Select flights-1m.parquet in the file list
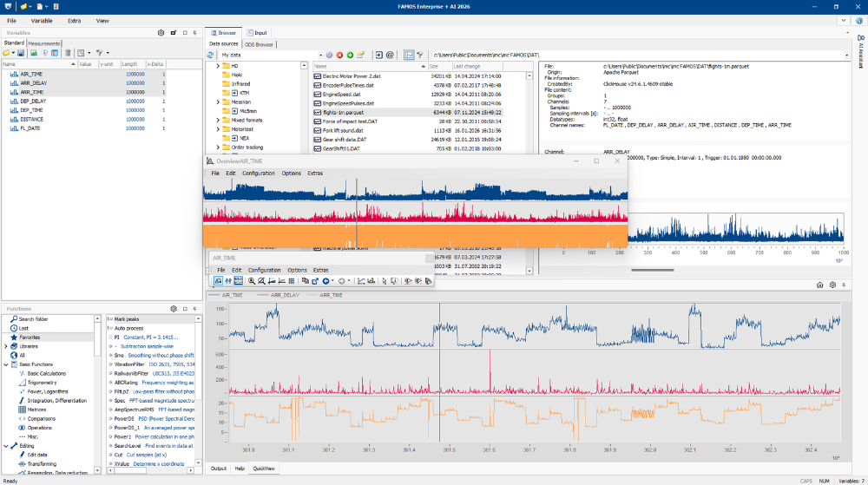Viewport: 868px width, 485px height. pos(342,112)
